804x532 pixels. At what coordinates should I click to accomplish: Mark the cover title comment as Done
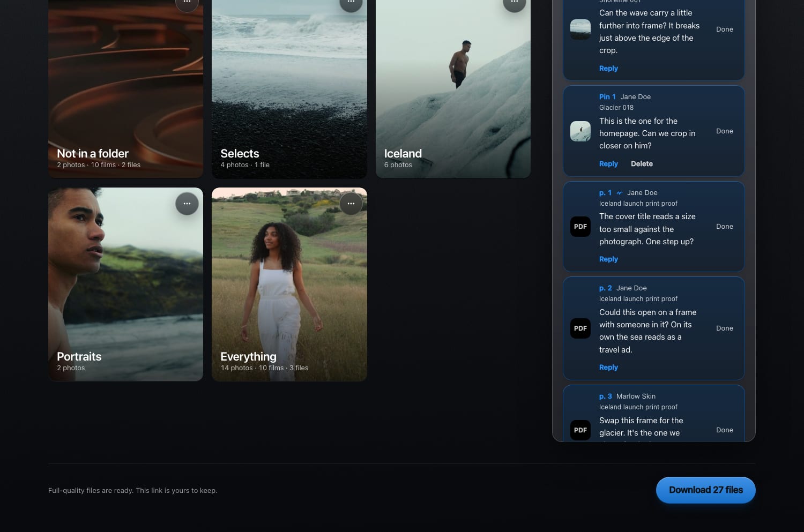pos(725,227)
